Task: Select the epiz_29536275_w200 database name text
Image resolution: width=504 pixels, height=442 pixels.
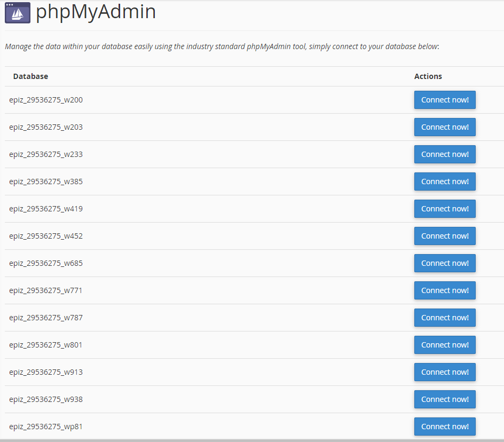Action: [46, 100]
